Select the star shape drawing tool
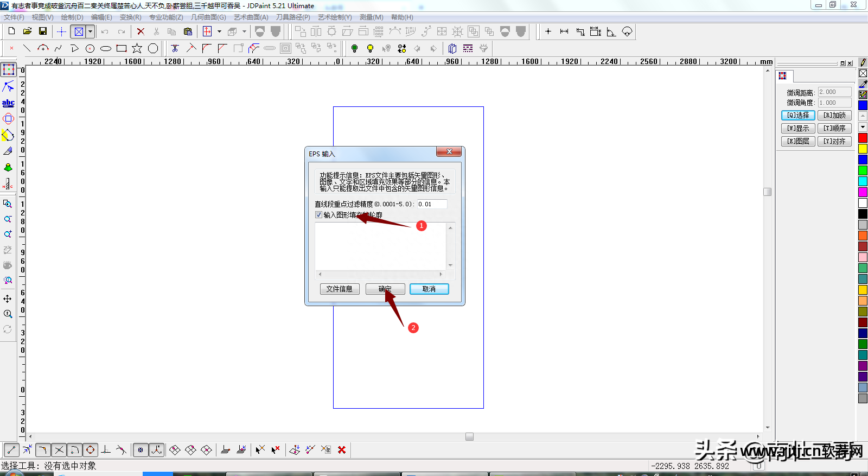 (137, 48)
